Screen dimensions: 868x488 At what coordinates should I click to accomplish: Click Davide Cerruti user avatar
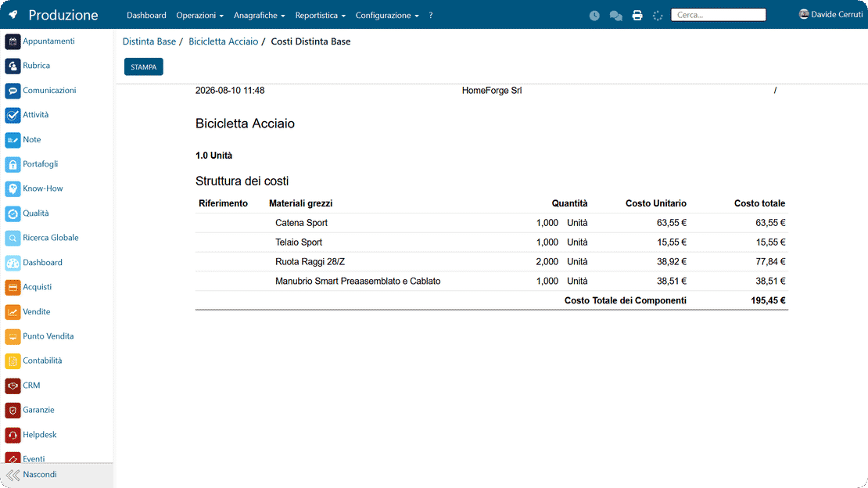click(804, 14)
